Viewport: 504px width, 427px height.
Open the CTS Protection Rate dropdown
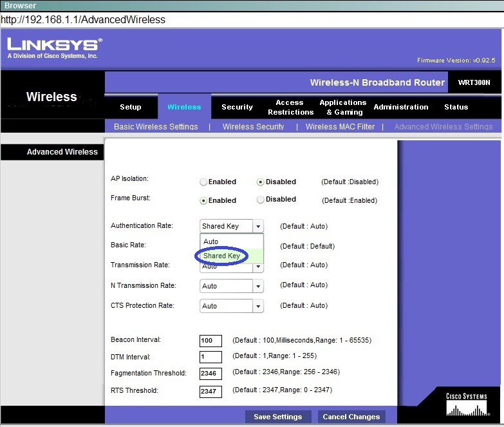coord(232,306)
